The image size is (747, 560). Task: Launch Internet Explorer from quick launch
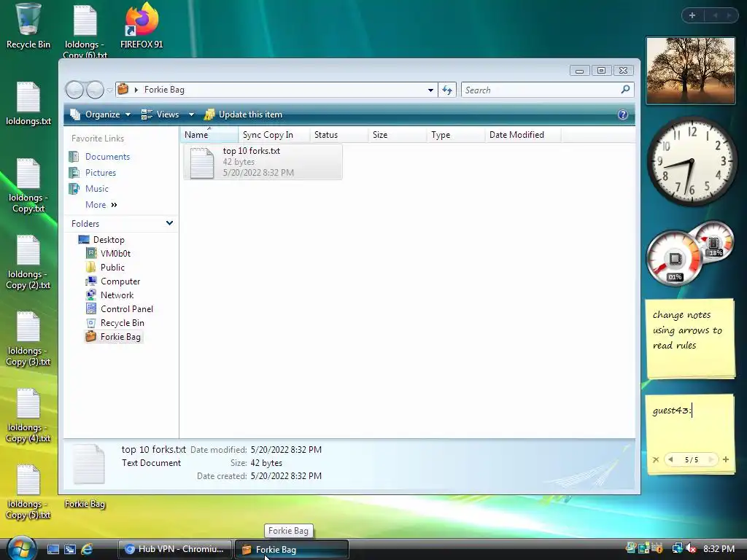tap(87, 549)
